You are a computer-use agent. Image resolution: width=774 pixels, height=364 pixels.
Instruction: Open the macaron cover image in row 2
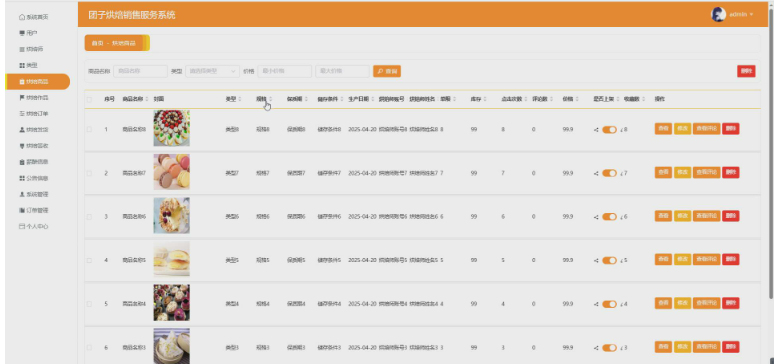coord(171,172)
